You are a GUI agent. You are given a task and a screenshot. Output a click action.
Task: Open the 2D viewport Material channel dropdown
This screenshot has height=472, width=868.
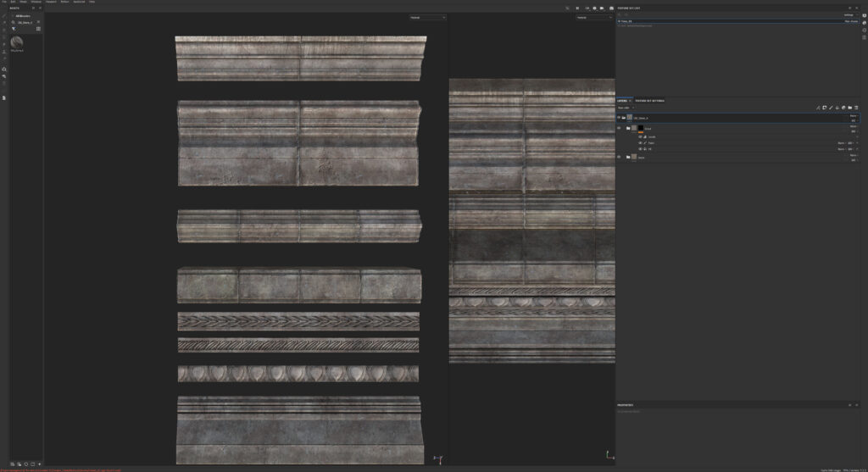[x=594, y=18]
